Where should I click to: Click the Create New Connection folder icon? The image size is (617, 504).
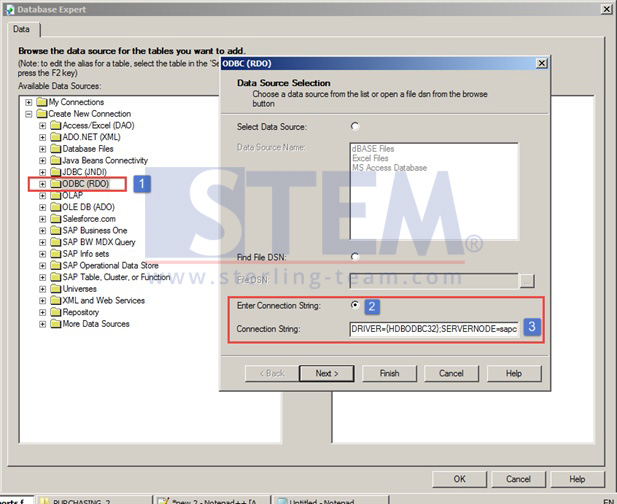coord(42,114)
